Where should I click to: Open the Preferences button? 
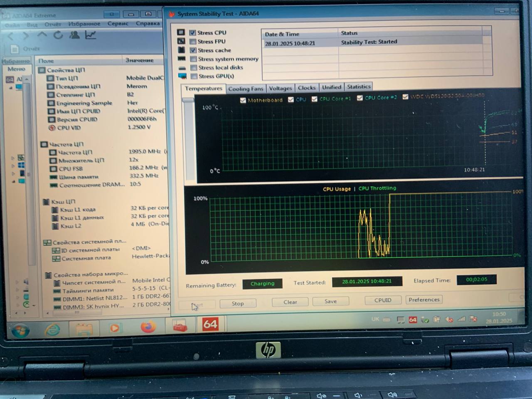click(424, 299)
